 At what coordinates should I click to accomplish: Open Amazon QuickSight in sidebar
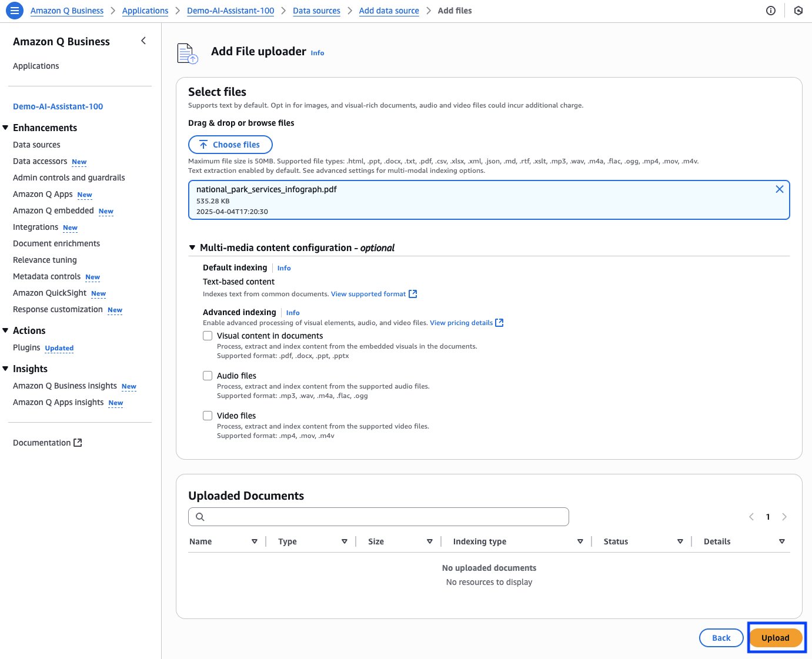[49, 293]
